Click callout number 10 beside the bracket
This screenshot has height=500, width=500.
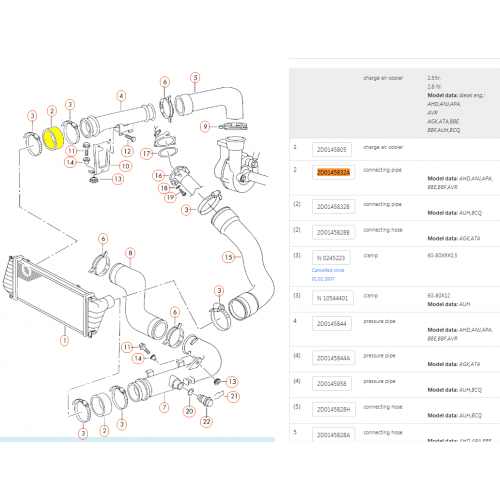click(x=126, y=166)
